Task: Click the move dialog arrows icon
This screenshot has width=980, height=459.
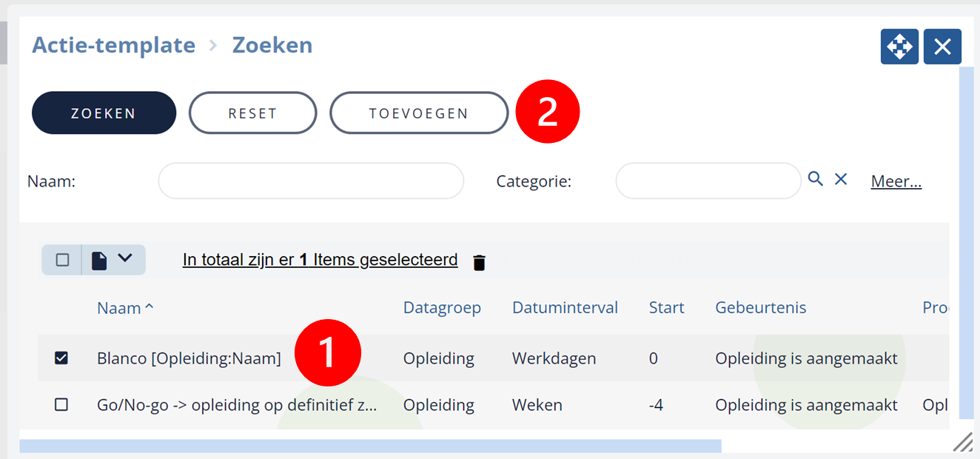Action: (x=899, y=47)
